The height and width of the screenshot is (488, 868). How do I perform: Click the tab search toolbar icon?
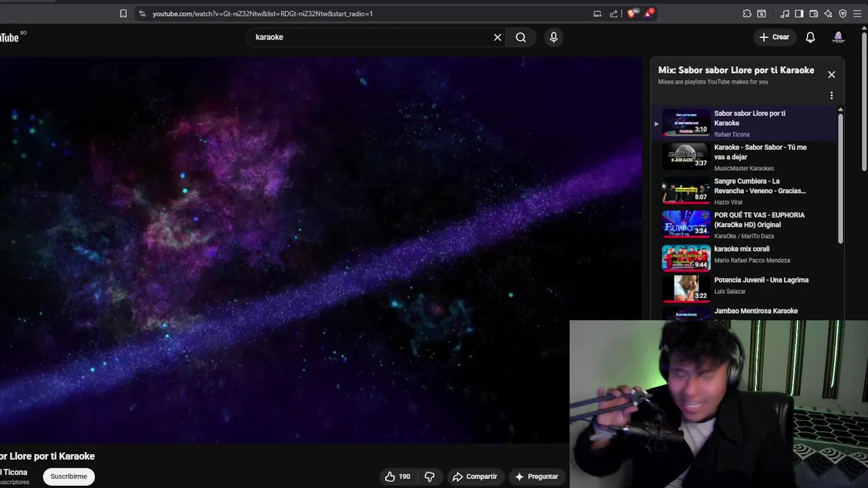pyautogui.click(x=762, y=14)
